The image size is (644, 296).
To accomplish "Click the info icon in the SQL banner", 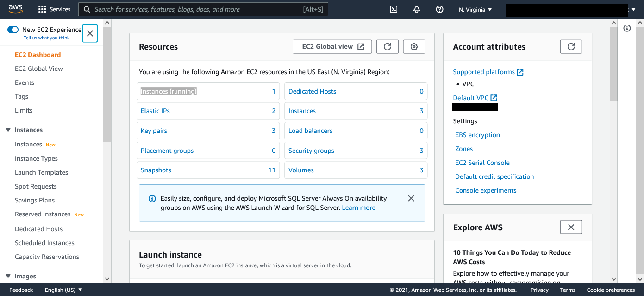I will click(x=152, y=199).
